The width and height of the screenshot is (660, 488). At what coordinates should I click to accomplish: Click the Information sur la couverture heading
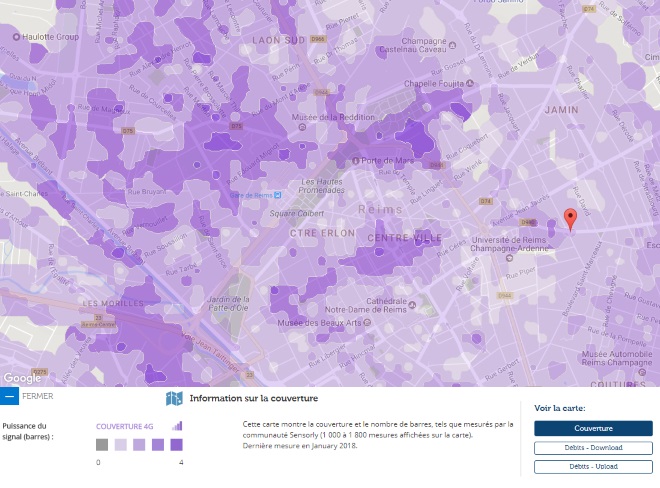(254, 398)
